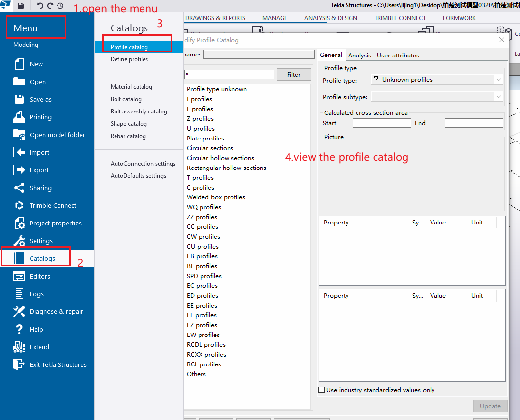Click the Open model folder icon
Viewport: 520px width, 420px height.
click(19, 135)
